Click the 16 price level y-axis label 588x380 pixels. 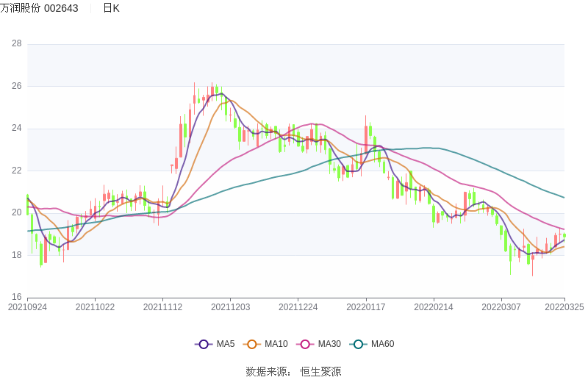[x=16, y=298]
